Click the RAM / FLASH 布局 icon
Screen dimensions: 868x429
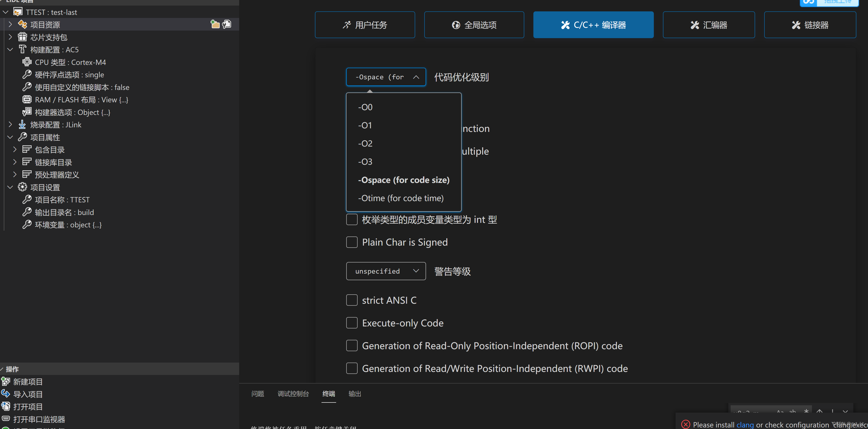27,99
